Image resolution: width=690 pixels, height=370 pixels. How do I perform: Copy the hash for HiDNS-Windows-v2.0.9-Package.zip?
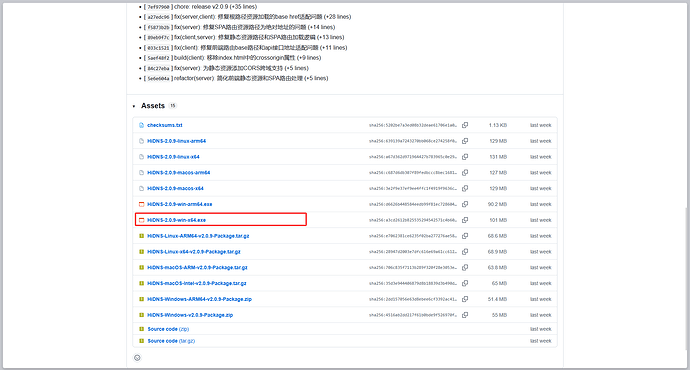pos(465,315)
